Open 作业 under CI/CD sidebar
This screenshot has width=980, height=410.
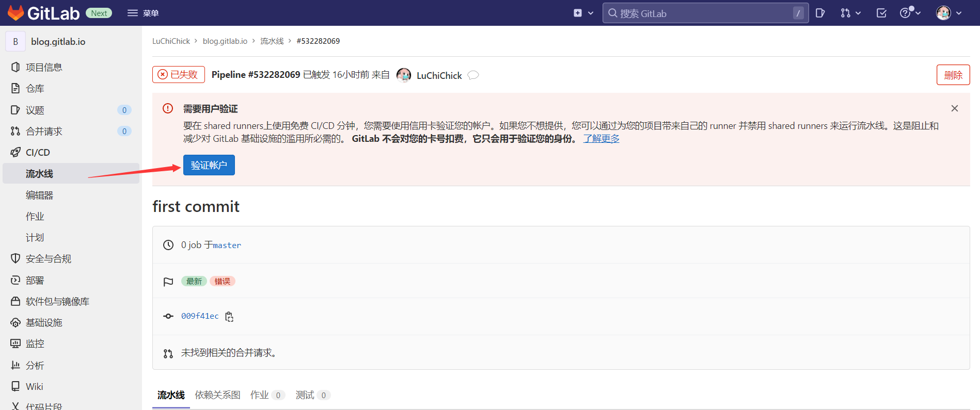[71, 216]
